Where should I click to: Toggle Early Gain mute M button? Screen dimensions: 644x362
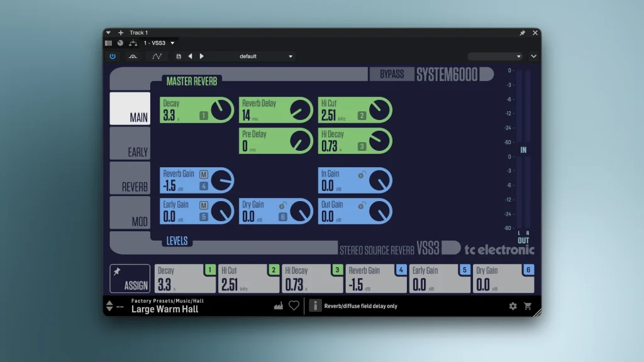point(203,206)
